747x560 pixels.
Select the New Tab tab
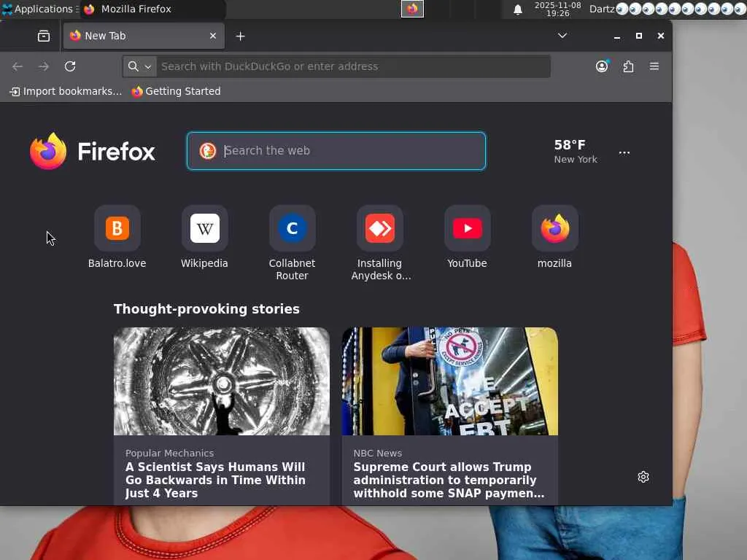(144, 36)
